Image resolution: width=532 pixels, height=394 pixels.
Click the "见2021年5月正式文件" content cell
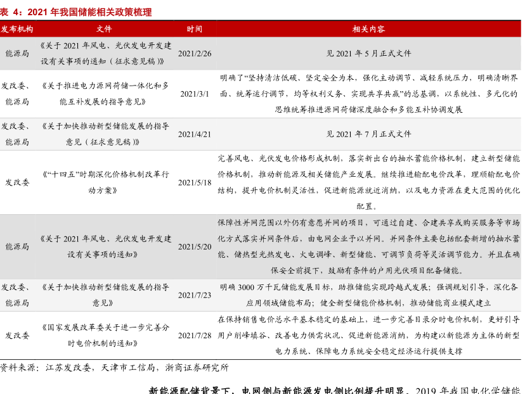[x=368, y=54]
